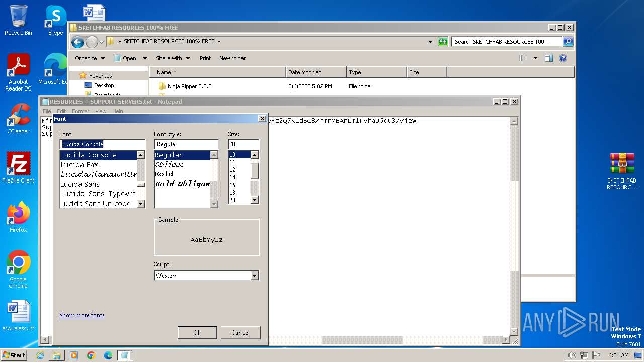Screen dimensions: 644x362
Task: Expand the Open button dropdown arrow
Action: (x=145, y=58)
